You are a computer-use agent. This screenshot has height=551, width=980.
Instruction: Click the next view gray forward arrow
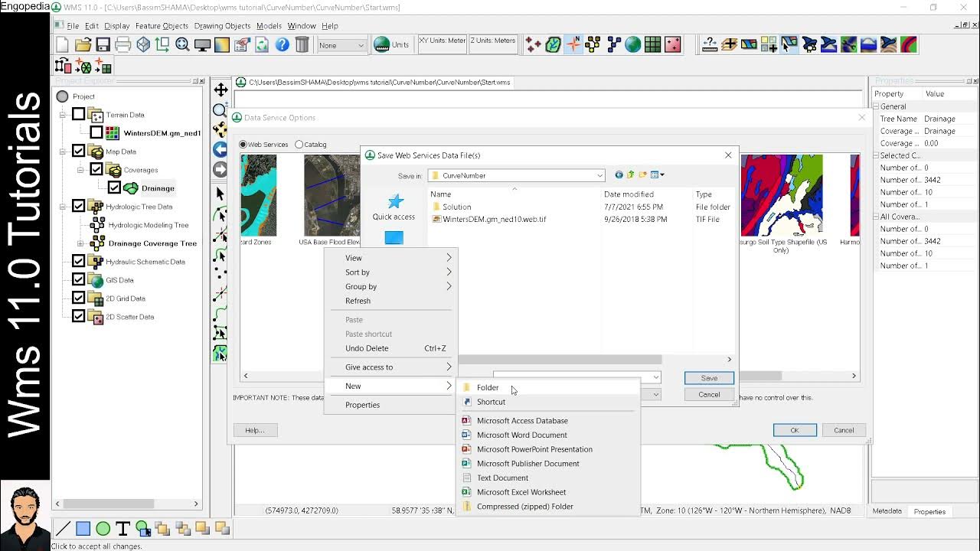pyautogui.click(x=220, y=170)
